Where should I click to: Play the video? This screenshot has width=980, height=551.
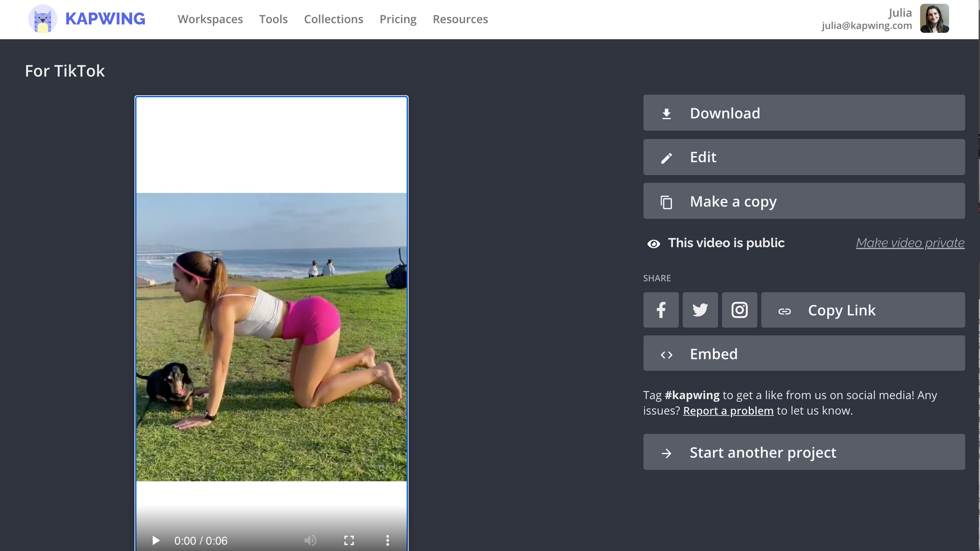pos(156,540)
